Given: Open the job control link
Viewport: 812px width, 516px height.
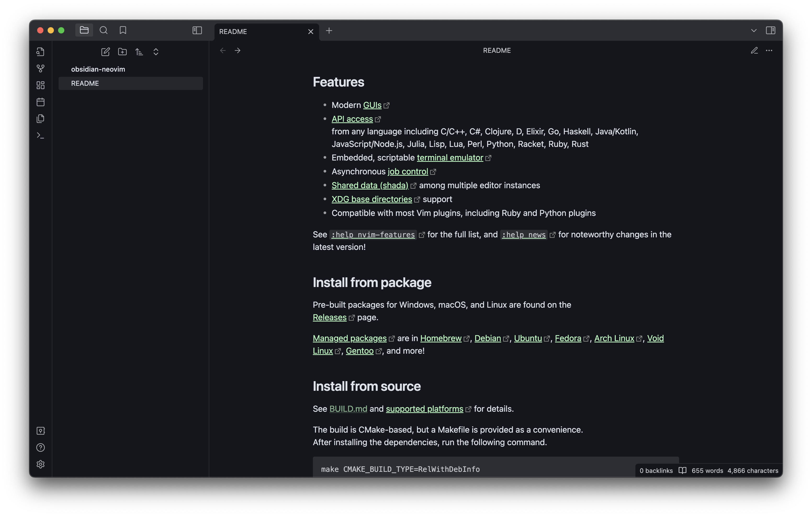Looking at the screenshot, I should click(x=408, y=171).
